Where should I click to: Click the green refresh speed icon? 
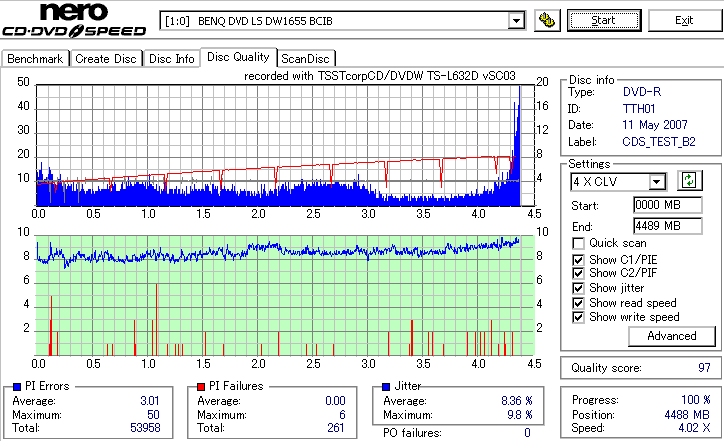coord(689,180)
